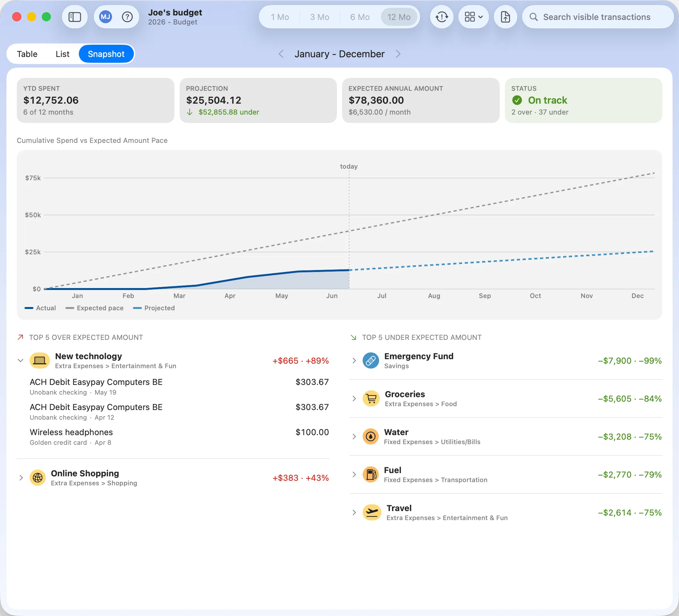The width and height of the screenshot is (679, 616).
Task: Click the Expected Annual Amount card
Action: click(421, 100)
